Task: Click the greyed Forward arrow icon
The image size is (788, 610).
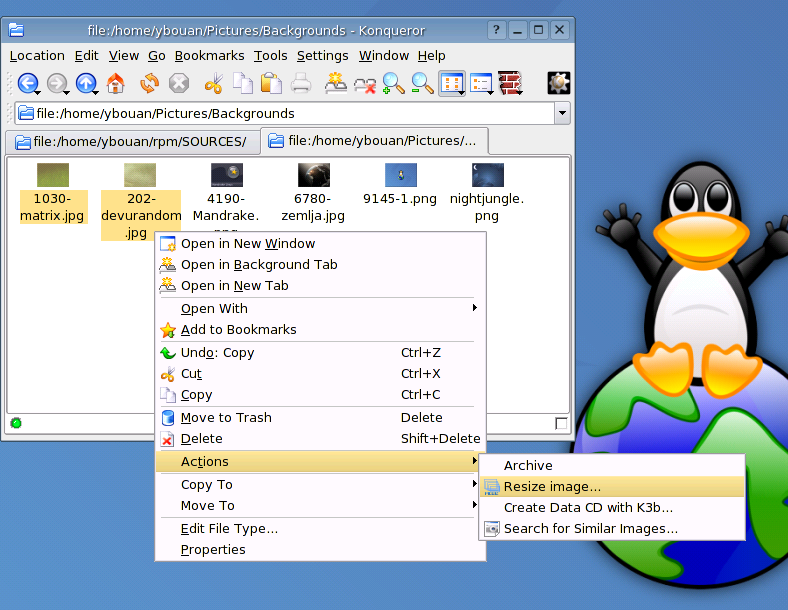Action: click(57, 83)
